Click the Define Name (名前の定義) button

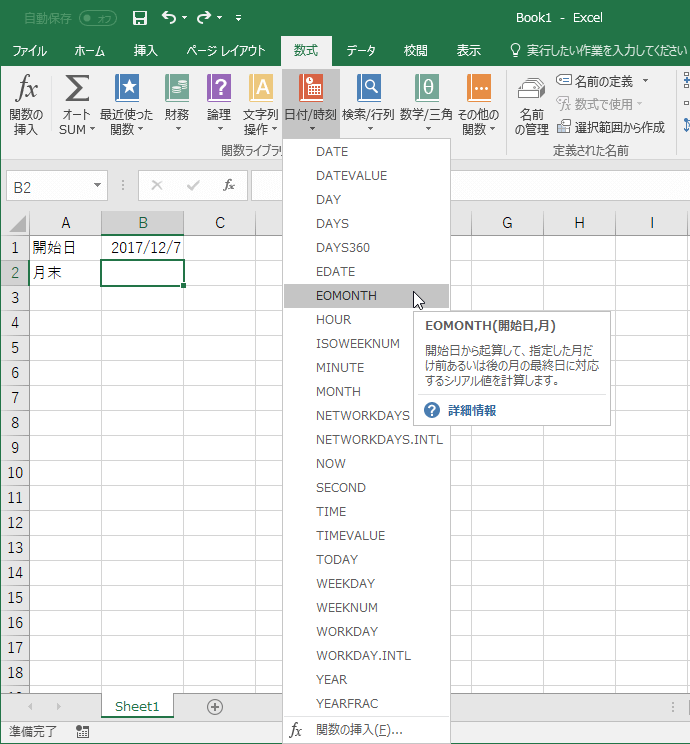pyautogui.click(x=595, y=81)
